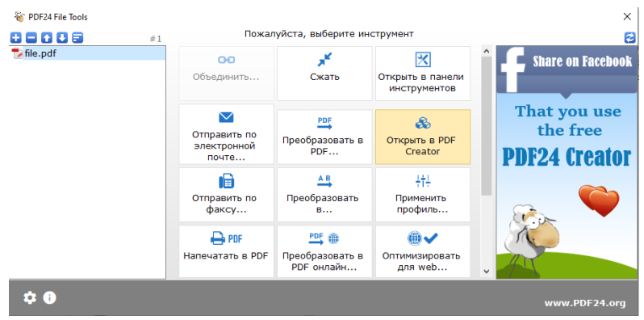Visit the www.PDF24.org link
This screenshot has height=320, width=644.
pyautogui.click(x=585, y=304)
